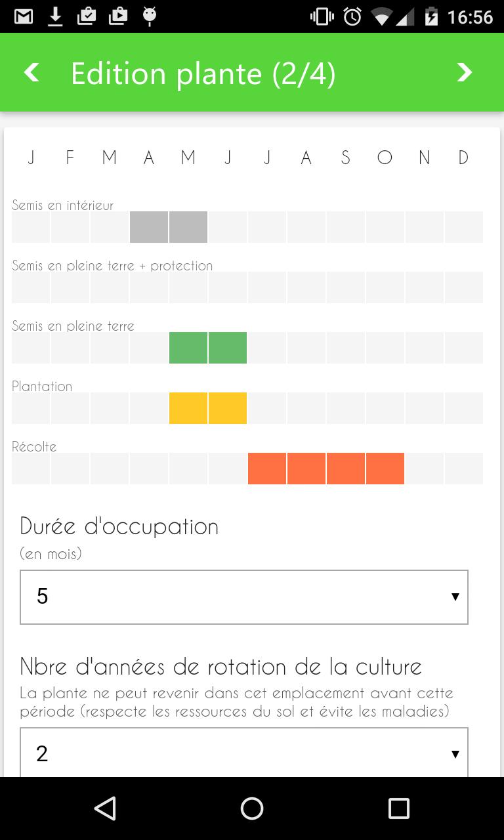This screenshot has height=840, width=504.
Task: Toggle April cell in Semis en intérieur row
Action: (149, 227)
